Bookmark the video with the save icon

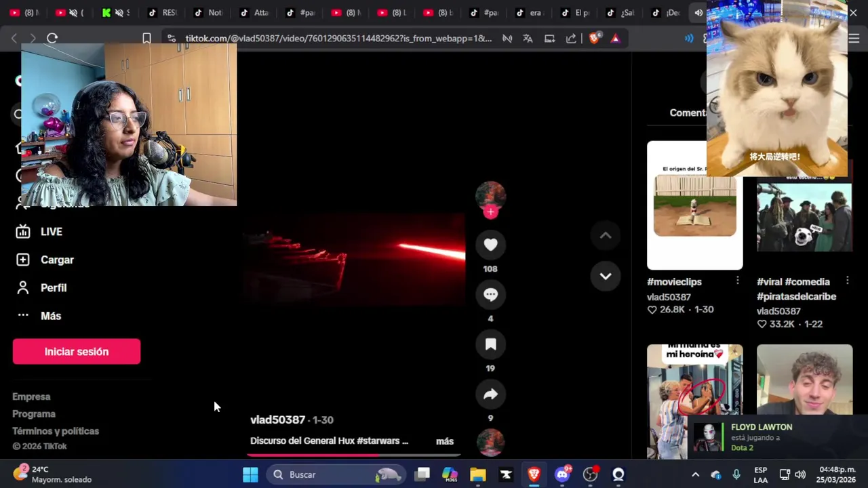click(490, 344)
